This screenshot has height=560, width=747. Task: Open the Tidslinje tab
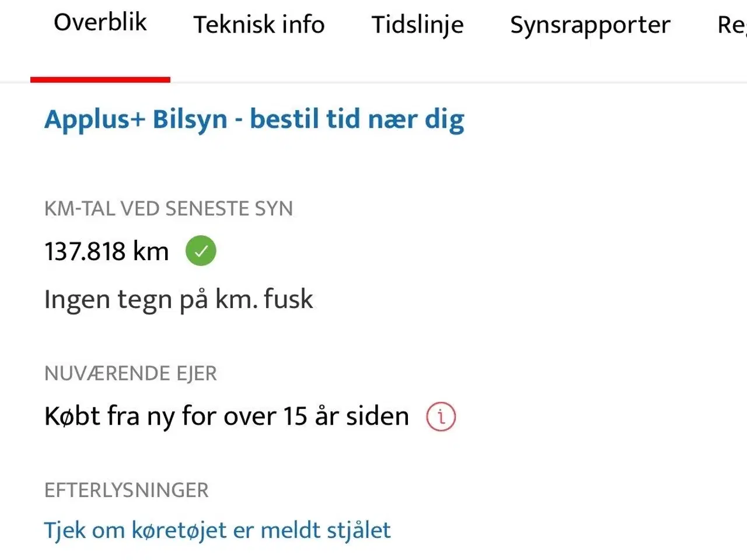[417, 24]
